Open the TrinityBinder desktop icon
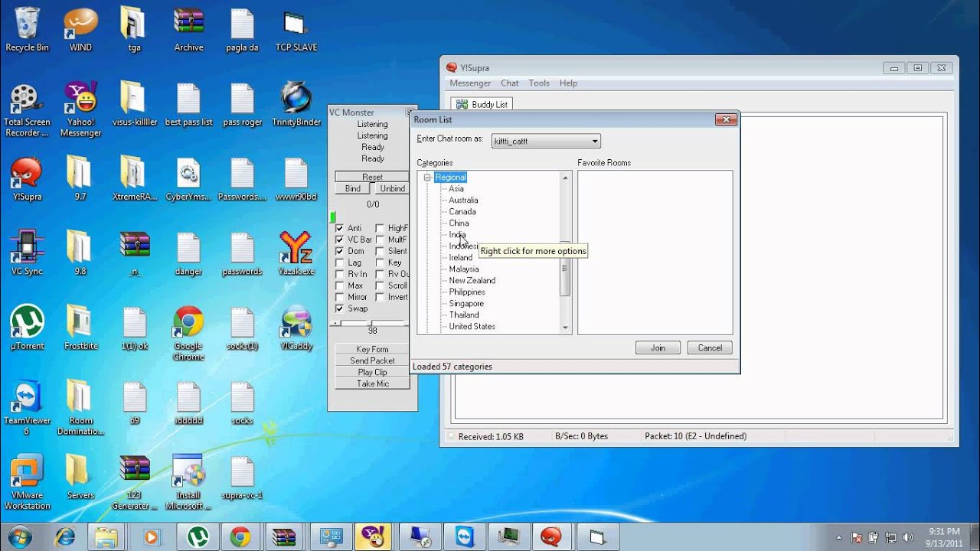 (296, 104)
